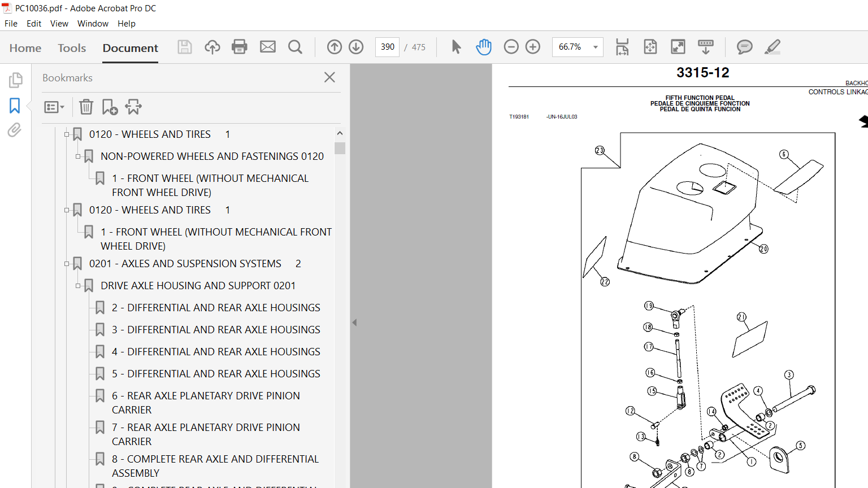Select the DRIVE AXLE HOUSING AND SUPPORT 0201 bookmark

(x=198, y=286)
